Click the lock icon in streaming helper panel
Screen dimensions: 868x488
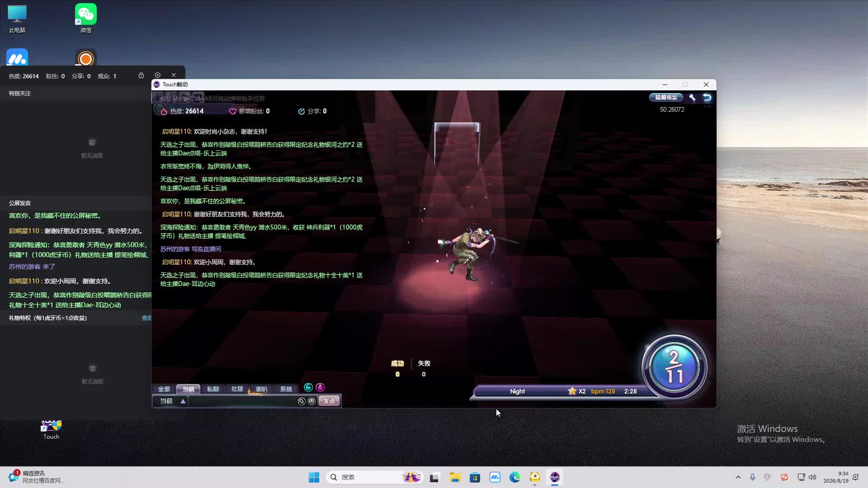pyautogui.click(x=141, y=75)
